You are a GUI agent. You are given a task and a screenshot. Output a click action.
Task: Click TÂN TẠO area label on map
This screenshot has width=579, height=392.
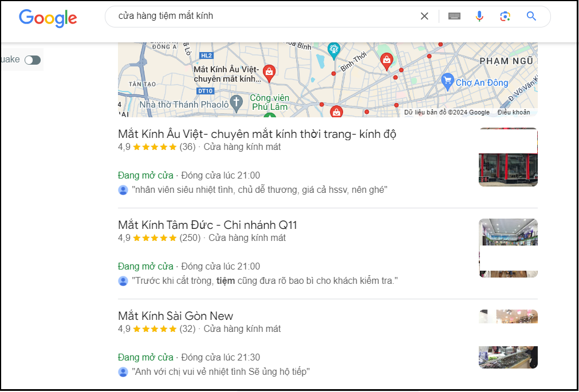pos(143,84)
